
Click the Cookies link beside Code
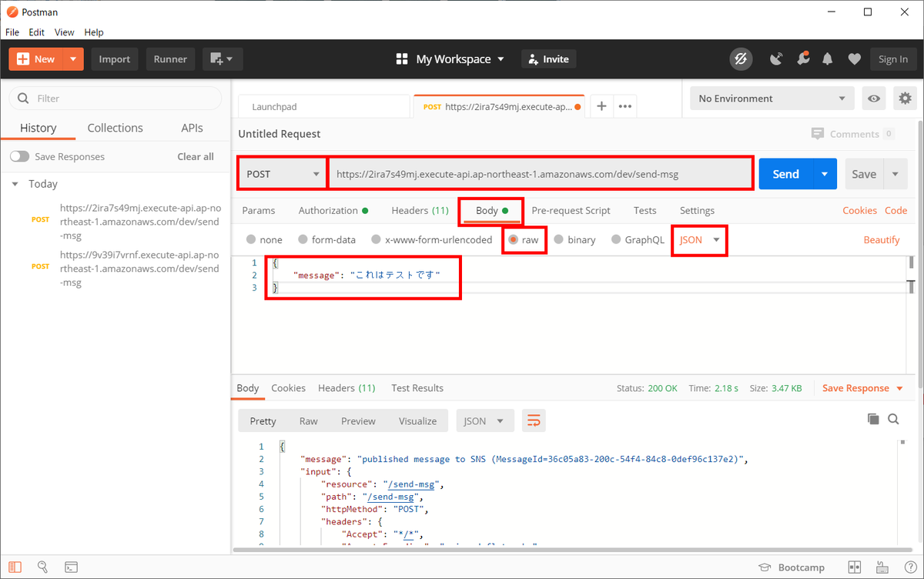coord(859,210)
